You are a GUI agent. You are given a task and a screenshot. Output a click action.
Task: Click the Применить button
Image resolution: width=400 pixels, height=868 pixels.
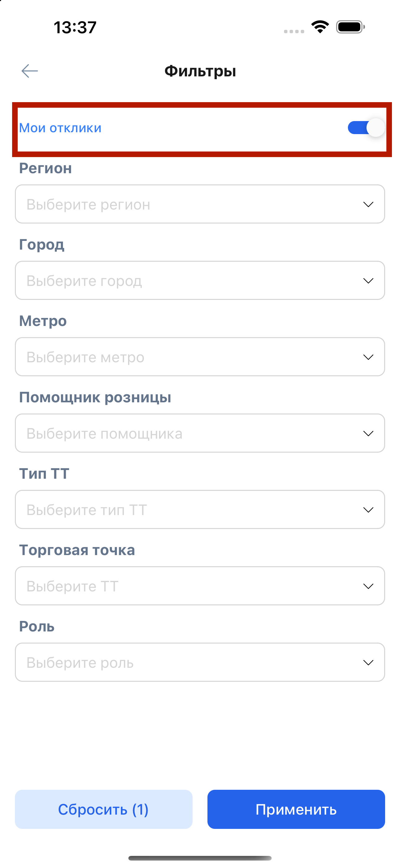[x=296, y=809]
